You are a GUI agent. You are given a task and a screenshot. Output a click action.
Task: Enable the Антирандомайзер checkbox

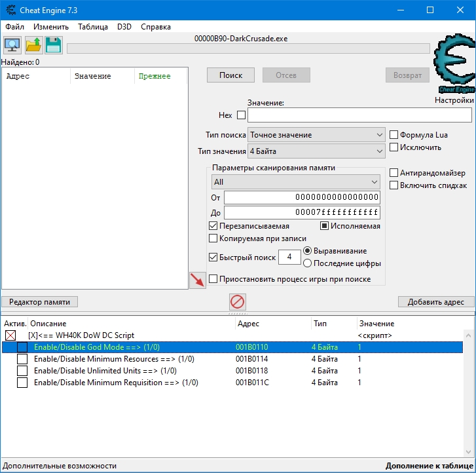pos(394,172)
